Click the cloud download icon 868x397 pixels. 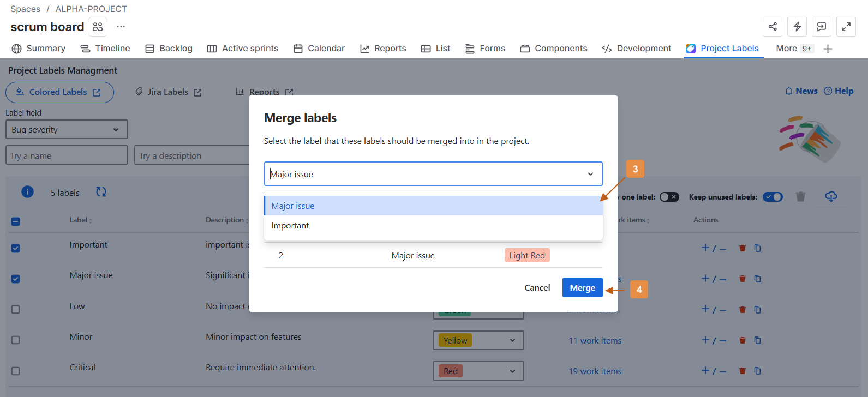(831, 196)
